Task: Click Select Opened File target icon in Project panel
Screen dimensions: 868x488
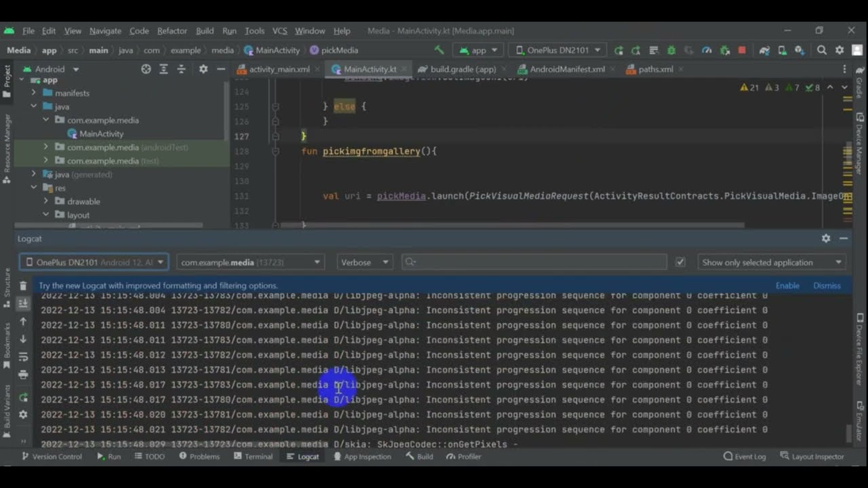Action: (146, 69)
